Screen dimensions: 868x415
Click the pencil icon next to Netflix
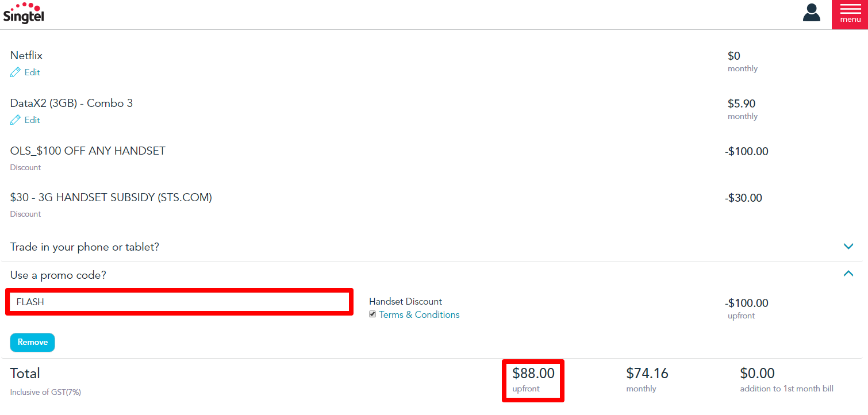coord(16,72)
